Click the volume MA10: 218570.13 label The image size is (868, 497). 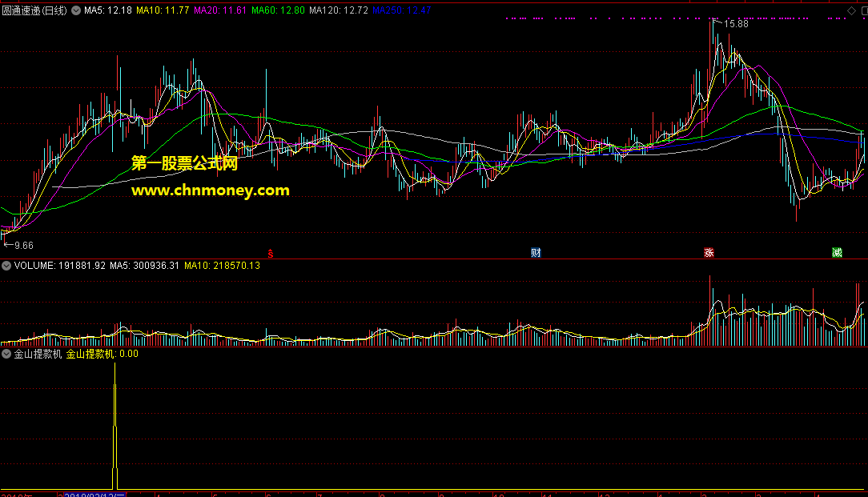[222, 266]
